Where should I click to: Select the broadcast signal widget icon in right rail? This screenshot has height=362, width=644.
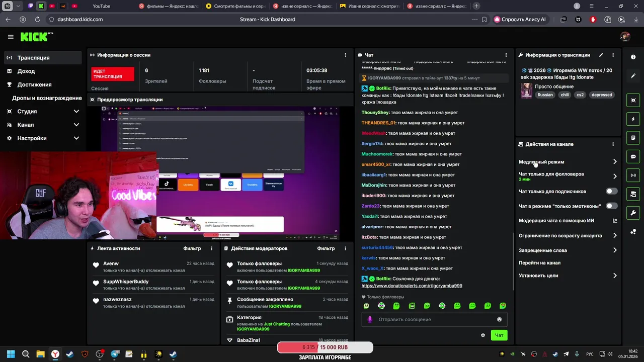pos(633,175)
